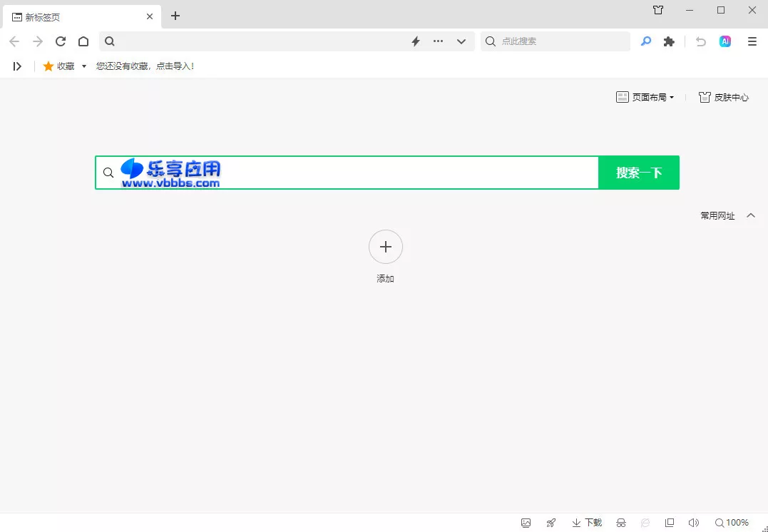Click the lightning speed mode icon
Viewport: 768px width, 532px height.
click(x=415, y=41)
